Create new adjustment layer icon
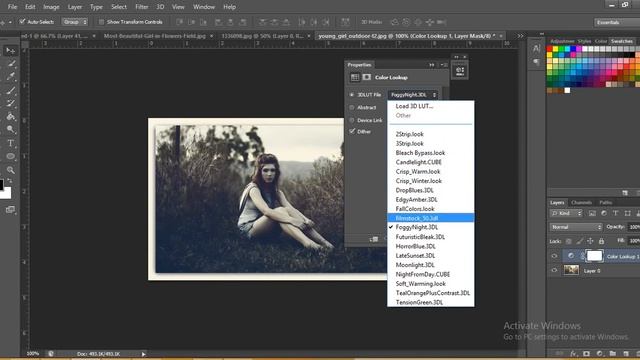 point(600,353)
